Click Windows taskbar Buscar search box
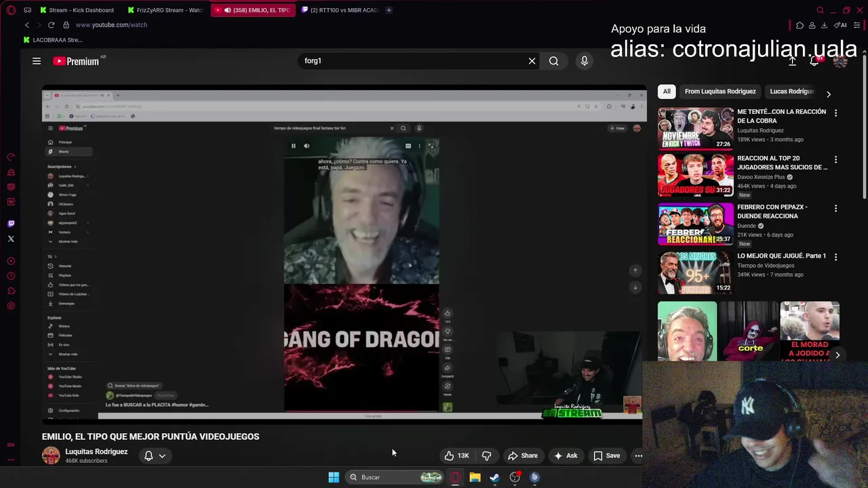 pos(395,477)
